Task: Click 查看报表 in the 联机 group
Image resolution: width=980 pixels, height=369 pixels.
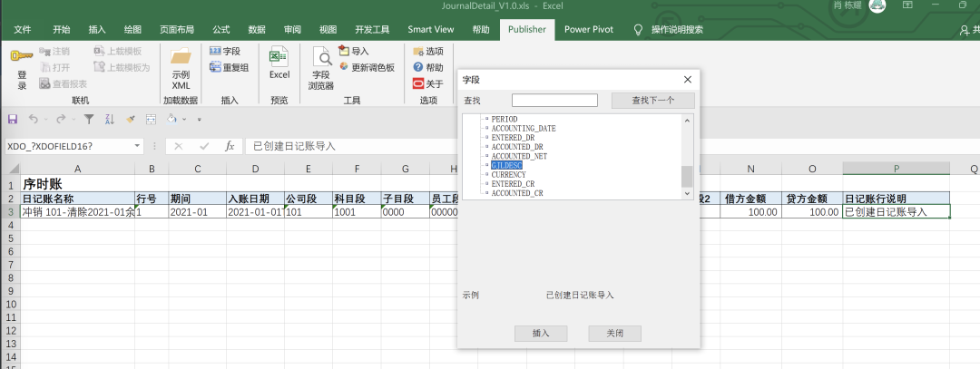Action: point(63,83)
